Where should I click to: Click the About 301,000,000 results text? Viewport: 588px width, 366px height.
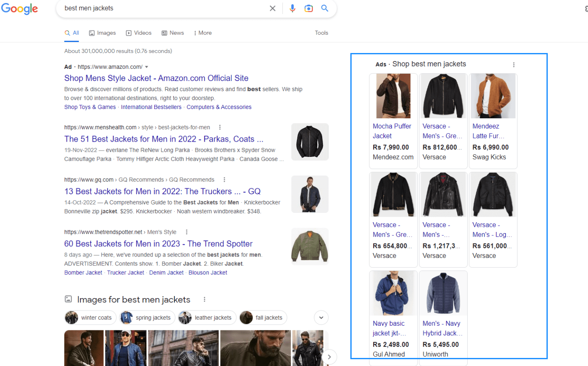118,51
